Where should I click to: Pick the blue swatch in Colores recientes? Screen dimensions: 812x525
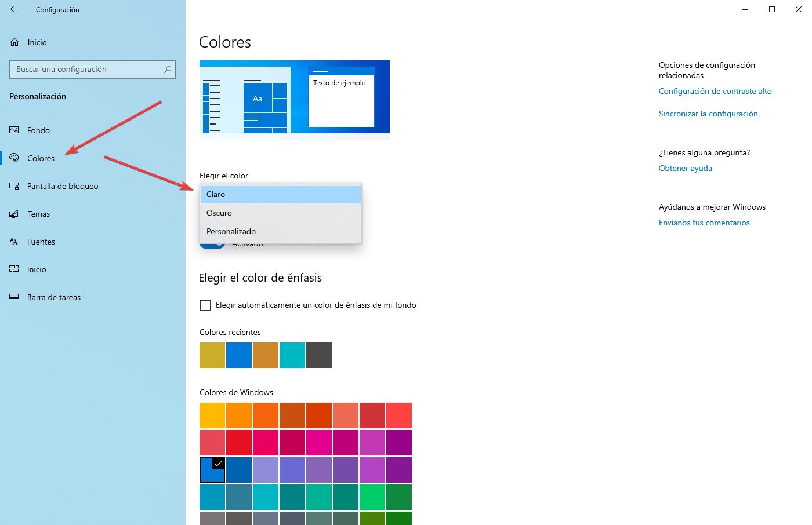(239, 355)
